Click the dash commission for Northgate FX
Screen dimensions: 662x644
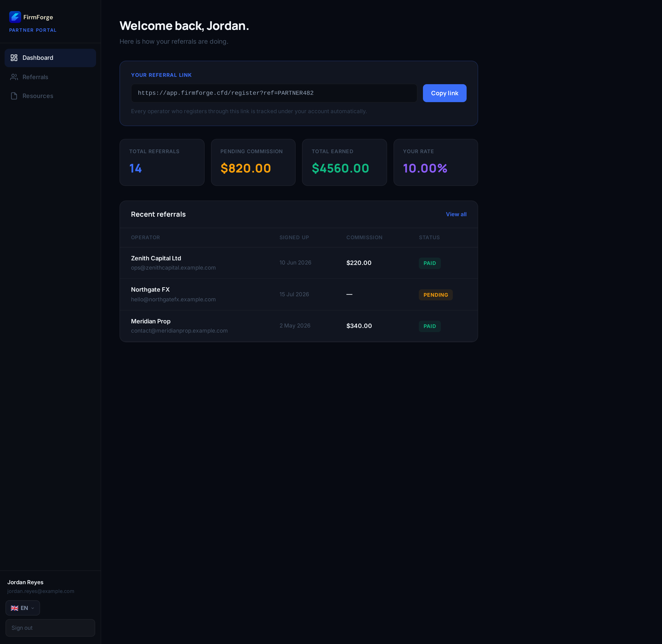pos(349,295)
